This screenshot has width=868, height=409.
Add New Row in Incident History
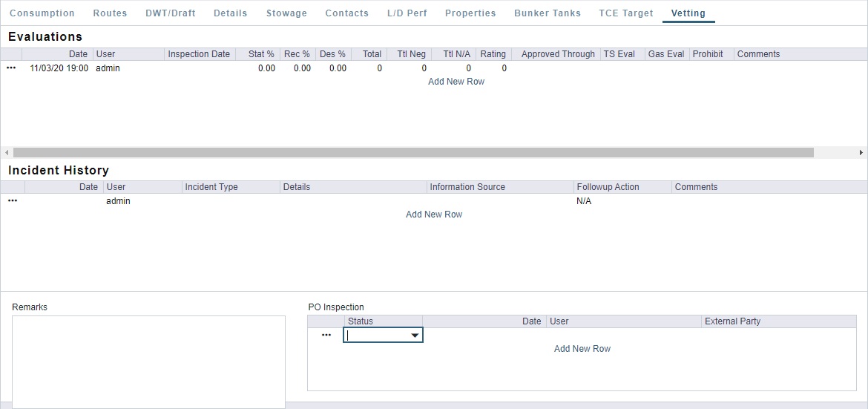[433, 215]
